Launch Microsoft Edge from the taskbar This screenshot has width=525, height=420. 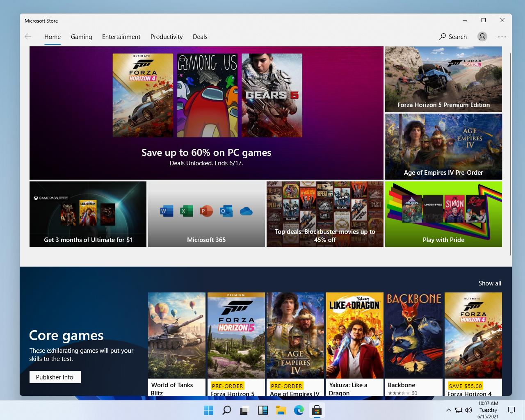[x=298, y=410]
